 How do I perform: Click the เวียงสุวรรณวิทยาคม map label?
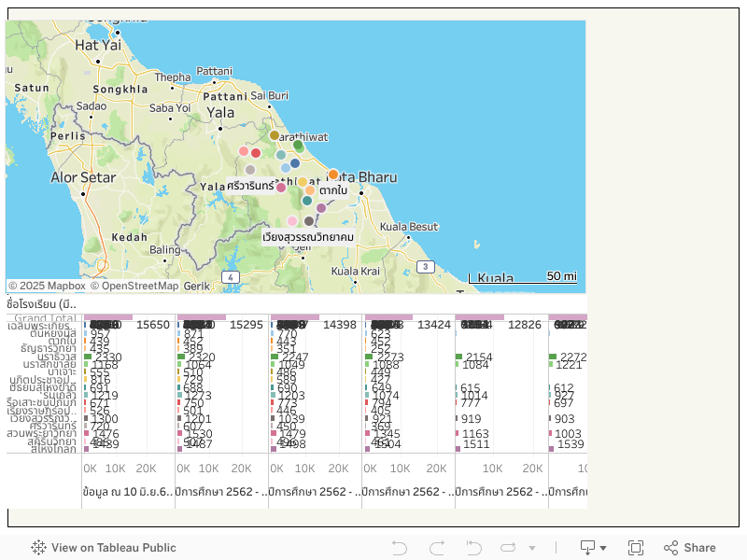[307, 237]
